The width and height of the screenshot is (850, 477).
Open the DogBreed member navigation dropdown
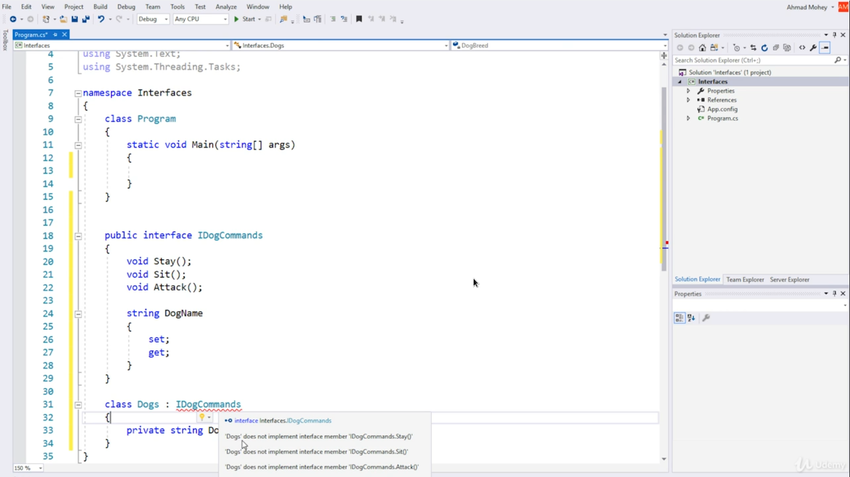pyautogui.click(x=559, y=46)
